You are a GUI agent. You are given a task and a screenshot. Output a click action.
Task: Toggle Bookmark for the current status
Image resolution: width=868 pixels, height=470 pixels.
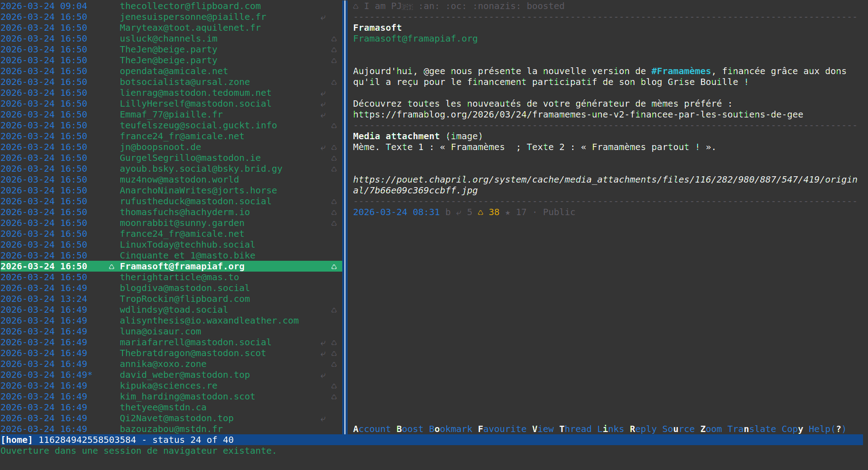pos(450,429)
